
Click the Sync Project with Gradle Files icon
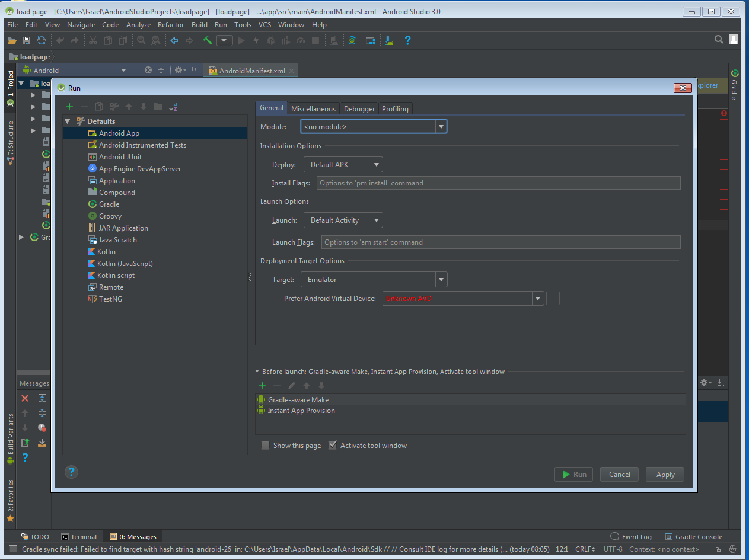(x=352, y=40)
